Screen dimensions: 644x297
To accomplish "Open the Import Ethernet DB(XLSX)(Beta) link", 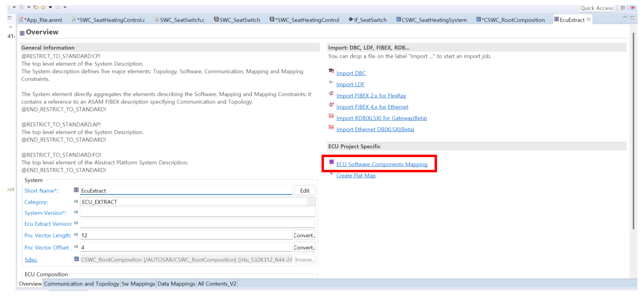I will click(x=375, y=130).
